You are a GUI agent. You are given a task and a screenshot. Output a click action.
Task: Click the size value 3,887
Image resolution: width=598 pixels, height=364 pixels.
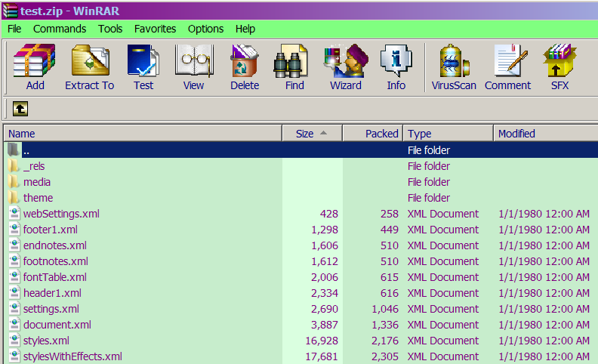pyautogui.click(x=324, y=325)
